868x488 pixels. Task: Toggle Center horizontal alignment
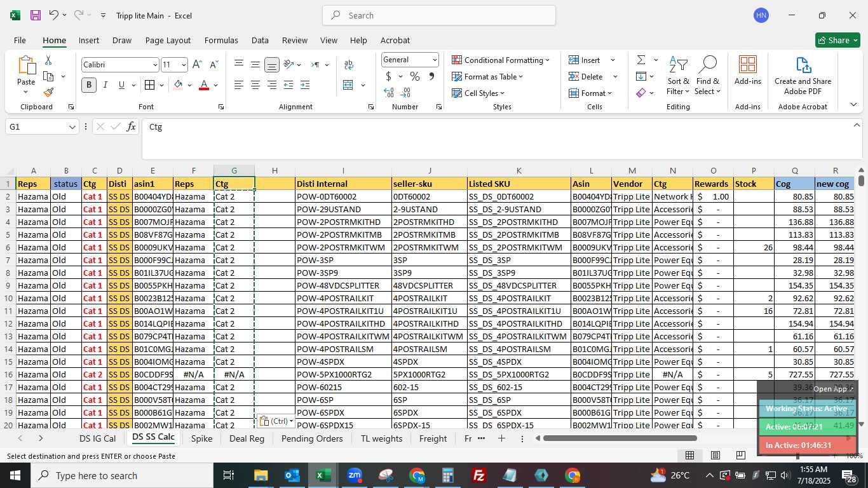(x=255, y=85)
